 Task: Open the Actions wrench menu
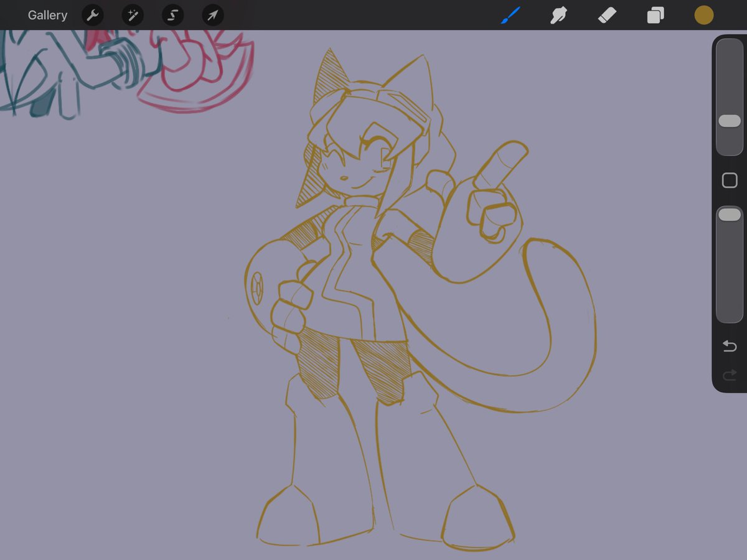92,16
